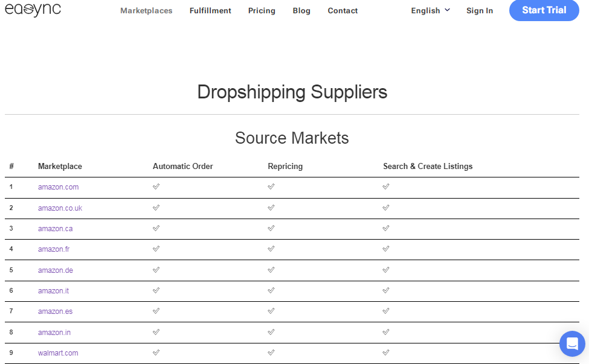Viewport: 589px width, 364px height.
Task: Open the amazon.in marketplace link
Action: pos(54,333)
